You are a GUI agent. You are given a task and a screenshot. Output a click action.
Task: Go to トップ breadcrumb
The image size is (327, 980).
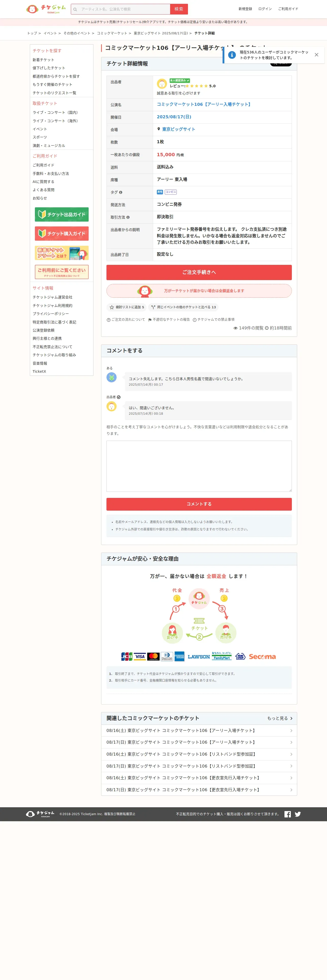click(x=32, y=34)
